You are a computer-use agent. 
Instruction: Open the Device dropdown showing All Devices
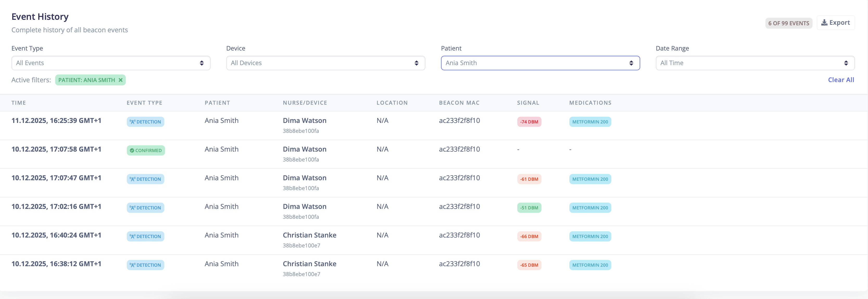point(325,63)
